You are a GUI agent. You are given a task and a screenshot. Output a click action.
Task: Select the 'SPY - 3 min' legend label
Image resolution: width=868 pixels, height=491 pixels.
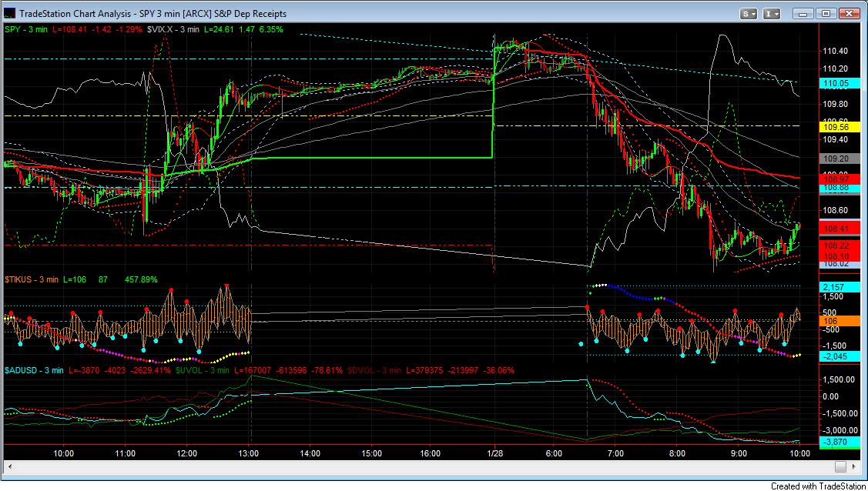[x=26, y=29]
